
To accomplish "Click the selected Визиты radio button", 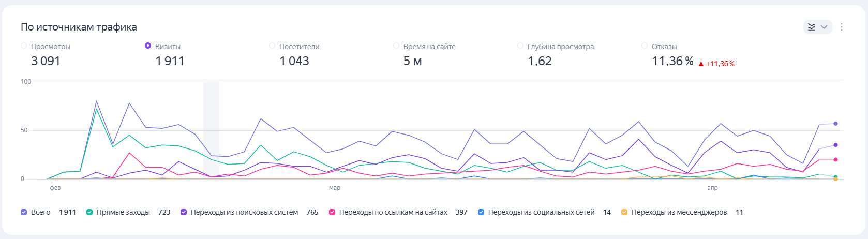I will pos(148,46).
